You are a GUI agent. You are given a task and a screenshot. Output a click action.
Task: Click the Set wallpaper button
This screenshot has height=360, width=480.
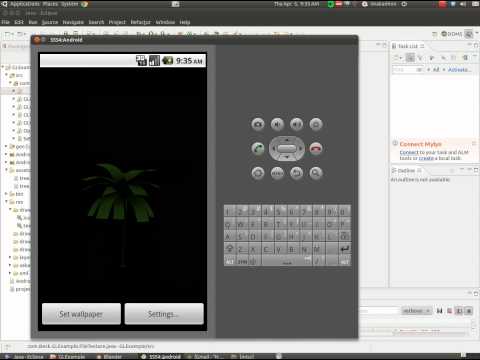[81, 314]
